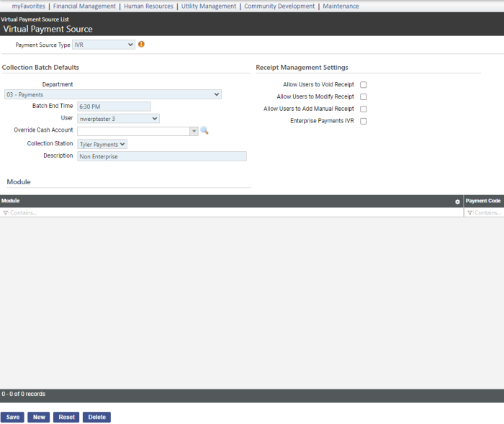This screenshot has width=504, height=424.
Task: Check Allow Users to Add Manual Receipt
Action: pos(364,109)
